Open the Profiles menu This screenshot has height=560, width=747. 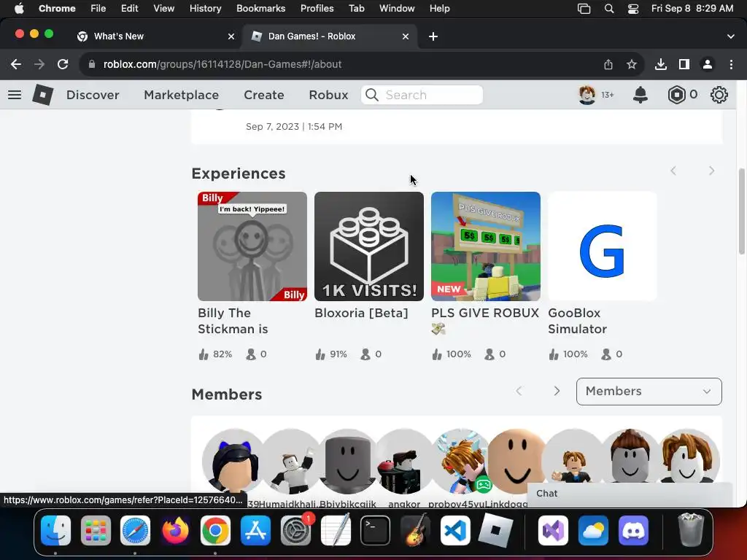(x=317, y=9)
